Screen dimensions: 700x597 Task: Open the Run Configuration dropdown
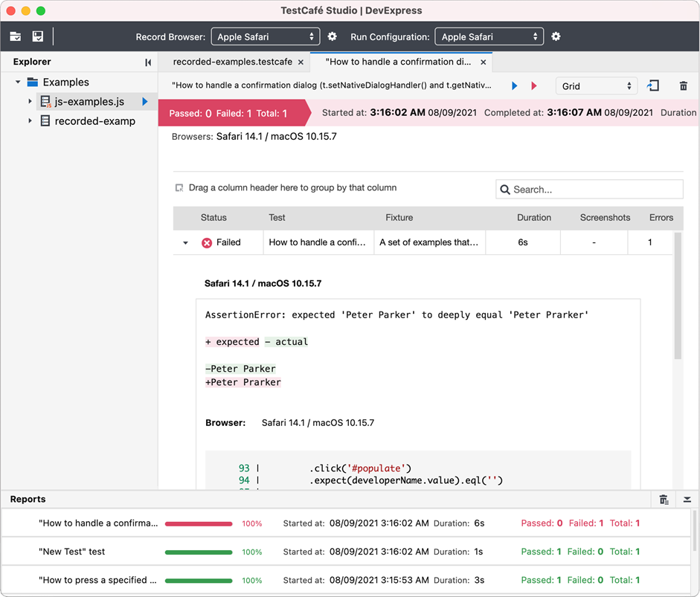(x=489, y=36)
